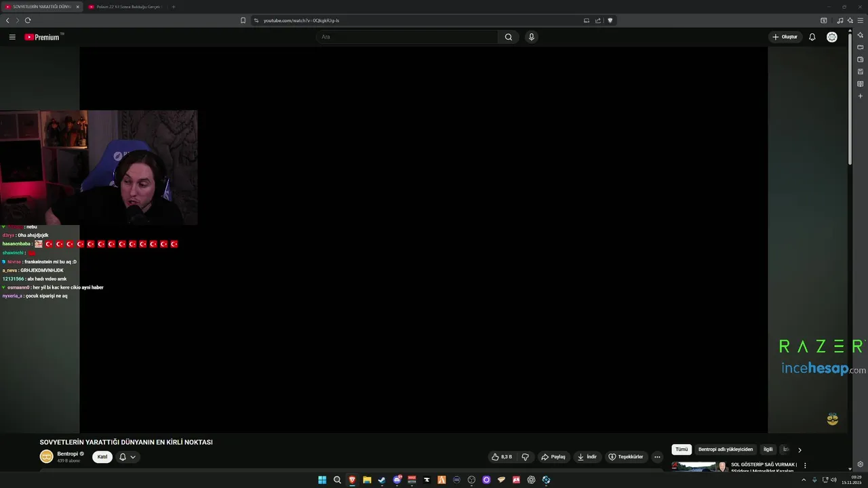Reload the current page
Screen dimensions: 868x488
tap(28, 20)
